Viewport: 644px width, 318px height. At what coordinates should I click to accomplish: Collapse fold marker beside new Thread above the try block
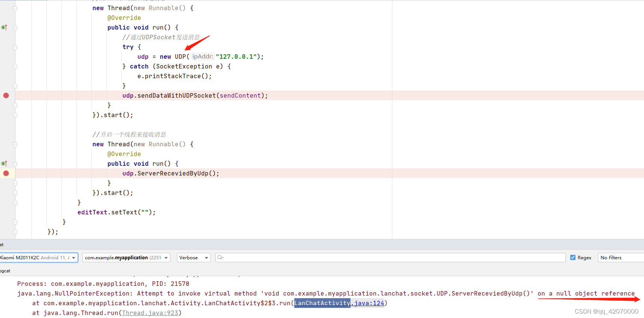click(15, 8)
